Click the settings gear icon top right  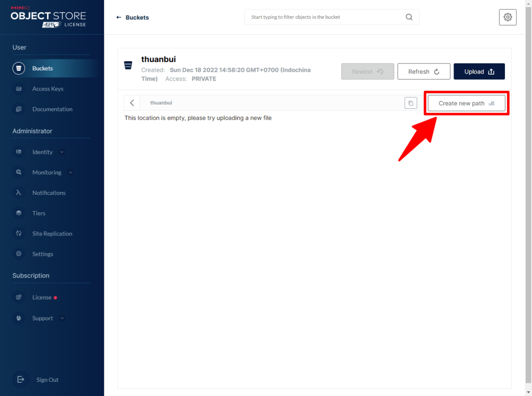[508, 17]
